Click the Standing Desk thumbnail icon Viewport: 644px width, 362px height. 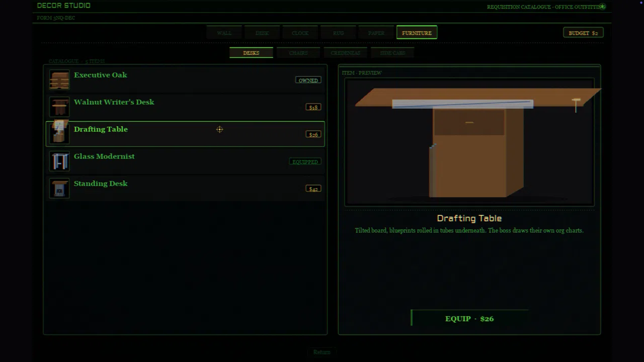(59, 189)
